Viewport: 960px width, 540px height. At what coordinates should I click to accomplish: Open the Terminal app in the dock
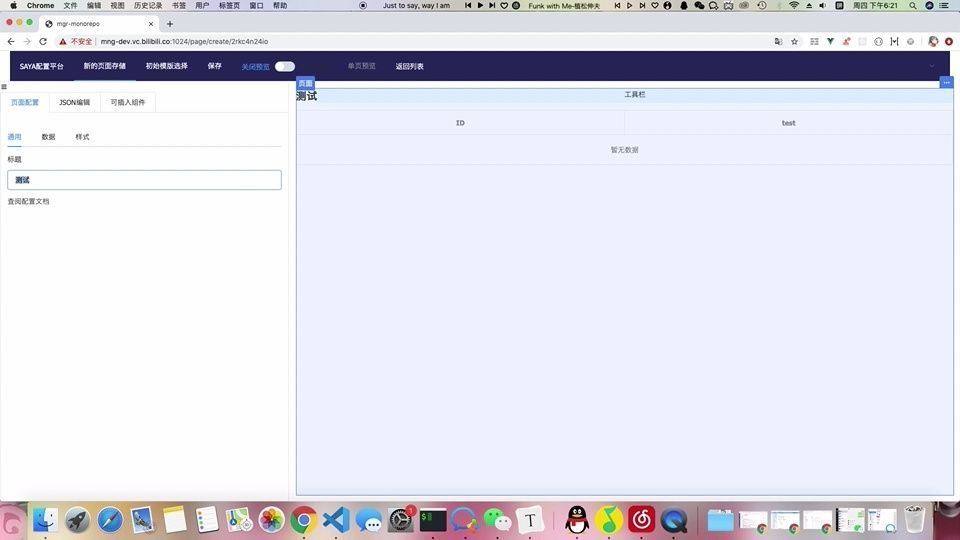(x=432, y=520)
